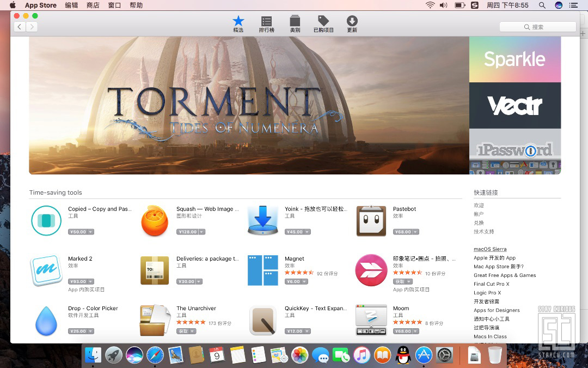Open the Magnet window-tiles icon
Viewport: 588px width, 368px height.
(262, 270)
